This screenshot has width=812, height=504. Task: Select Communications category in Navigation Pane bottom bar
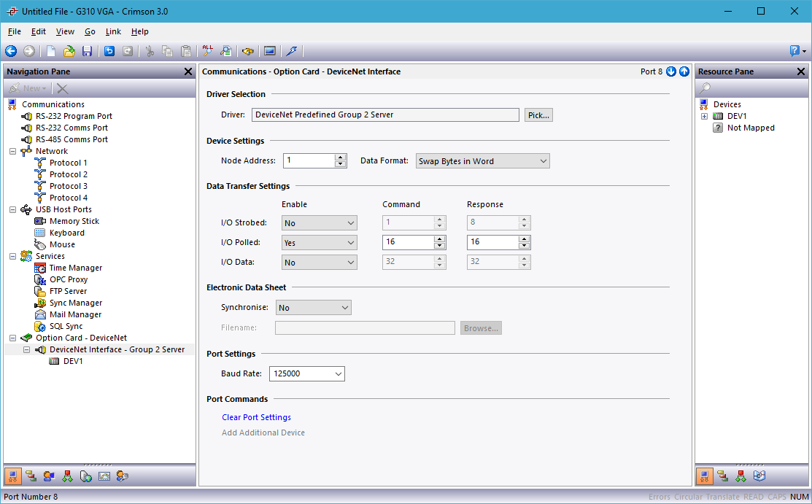(13, 476)
